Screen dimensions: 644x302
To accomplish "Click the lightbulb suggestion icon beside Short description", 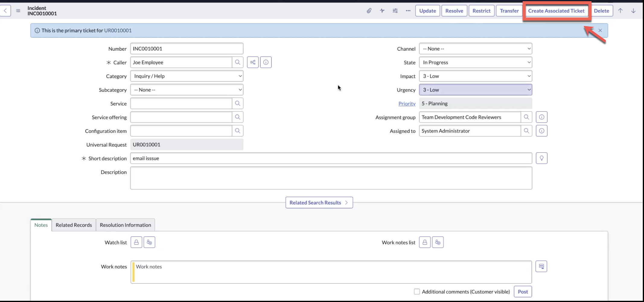I will [542, 158].
